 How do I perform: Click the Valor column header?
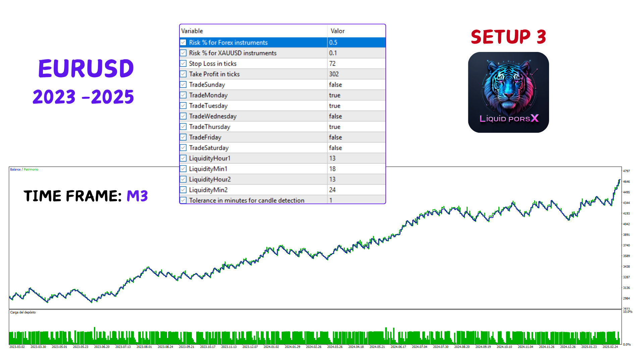coord(337,31)
